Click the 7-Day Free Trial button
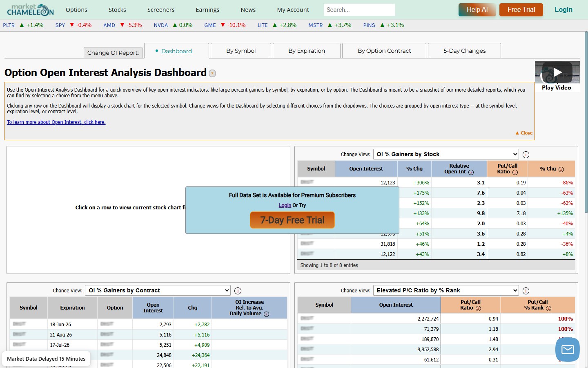 click(292, 220)
